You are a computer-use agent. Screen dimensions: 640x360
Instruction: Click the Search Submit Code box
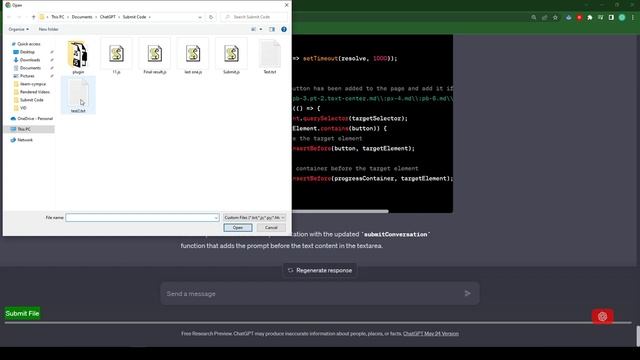254,17
